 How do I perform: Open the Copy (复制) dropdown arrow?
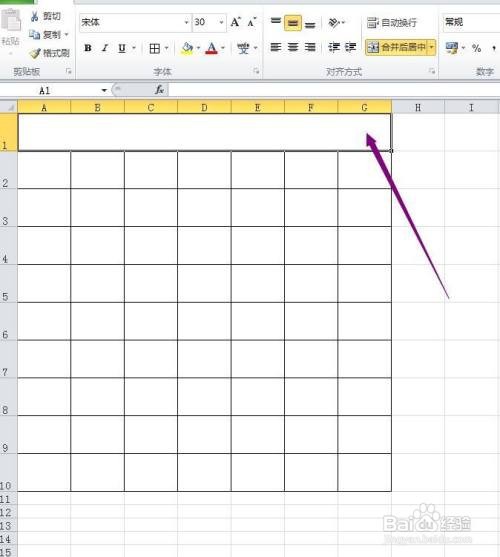[66, 35]
